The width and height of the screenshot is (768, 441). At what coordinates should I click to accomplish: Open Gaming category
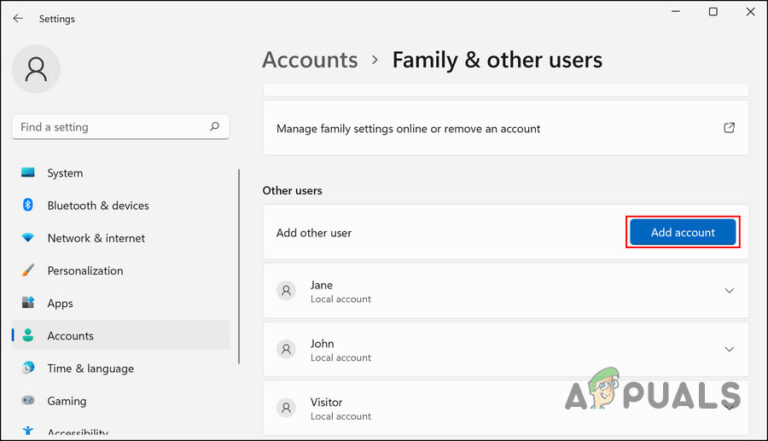tap(120, 401)
